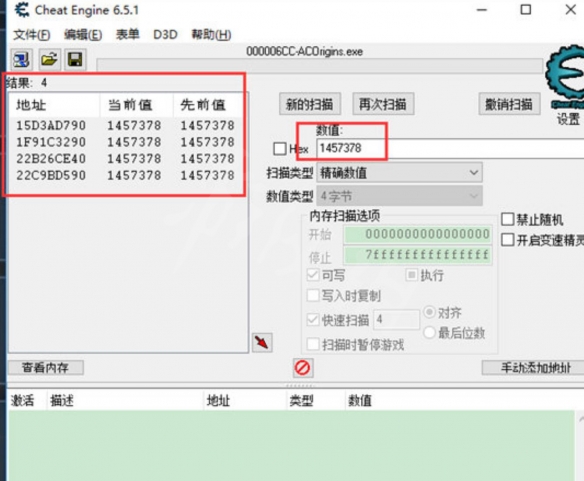Select result address 1F91C3290
This screenshot has width=584, height=481.
pyautogui.click(x=51, y=142)
